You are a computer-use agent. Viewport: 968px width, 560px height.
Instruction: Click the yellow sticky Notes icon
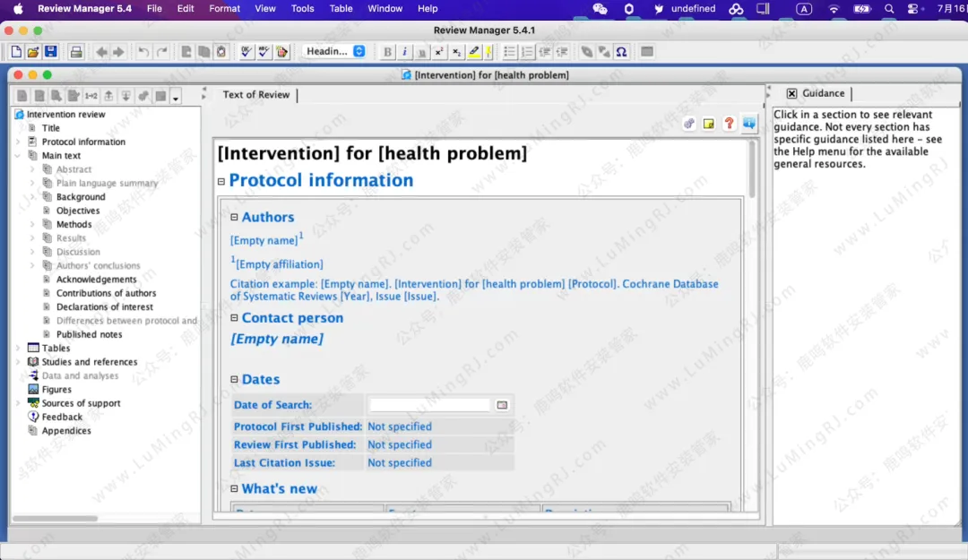709,124
